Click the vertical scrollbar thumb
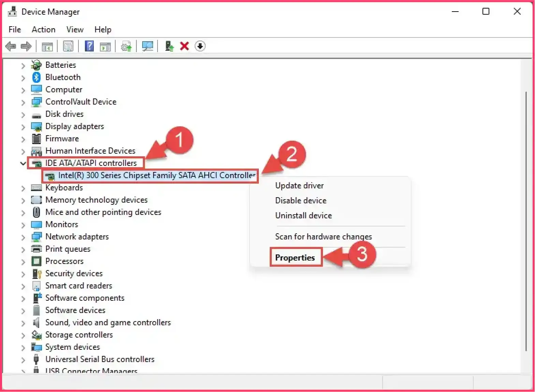Viewport: 535px width, 392px height. pos(526,221)
